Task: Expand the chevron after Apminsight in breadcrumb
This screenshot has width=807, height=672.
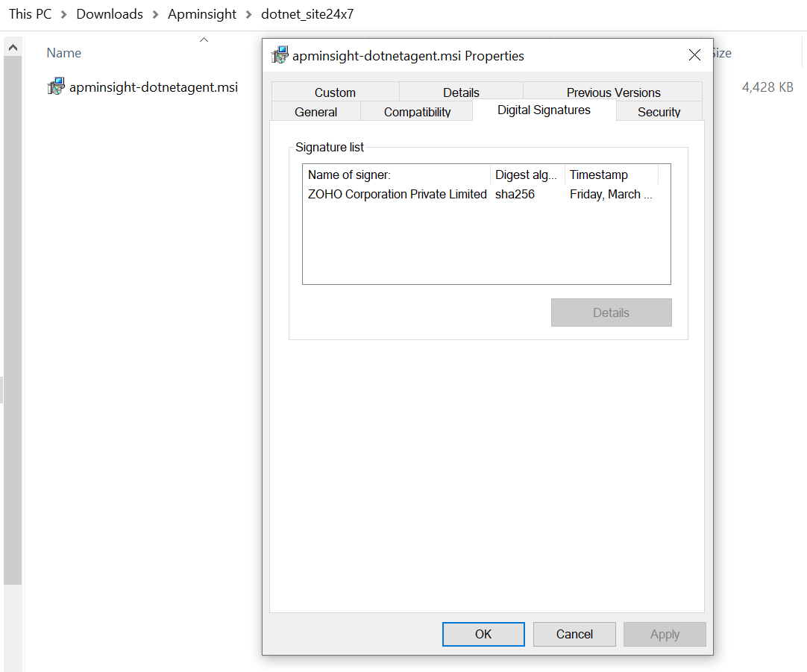Action: (x=248, y=14)
